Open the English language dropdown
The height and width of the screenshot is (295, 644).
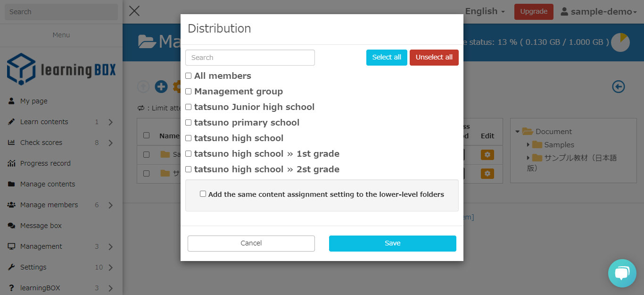click(x=485, y=11)
